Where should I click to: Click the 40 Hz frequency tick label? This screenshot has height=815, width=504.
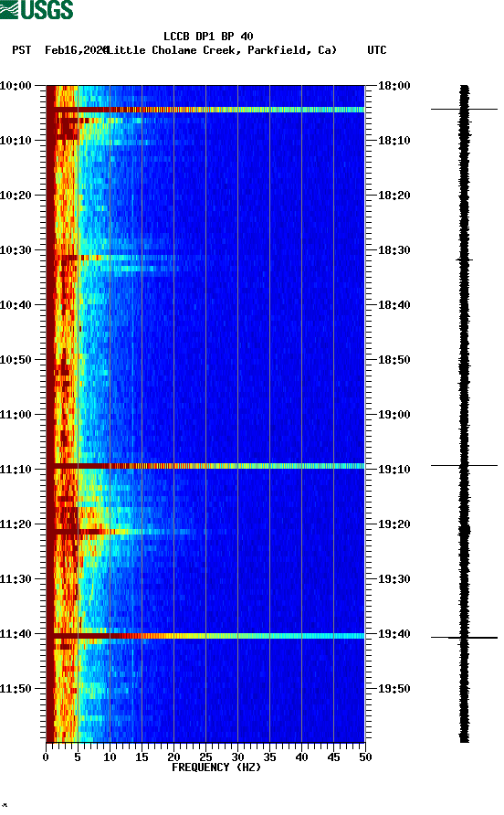pyautogui.click(x=301, y=757)
